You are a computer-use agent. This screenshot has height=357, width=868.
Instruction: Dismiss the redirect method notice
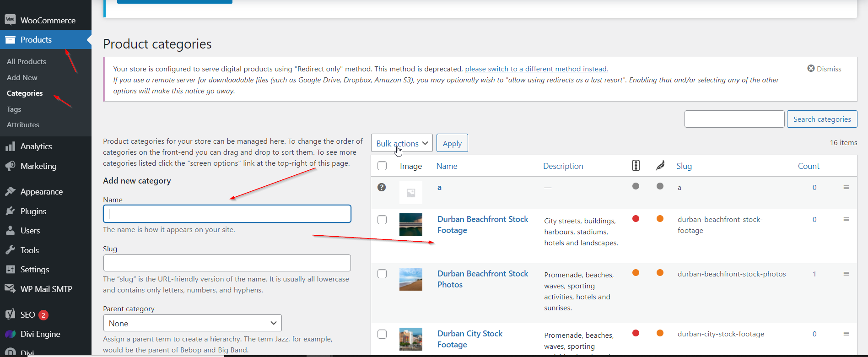tap(824, 69)
